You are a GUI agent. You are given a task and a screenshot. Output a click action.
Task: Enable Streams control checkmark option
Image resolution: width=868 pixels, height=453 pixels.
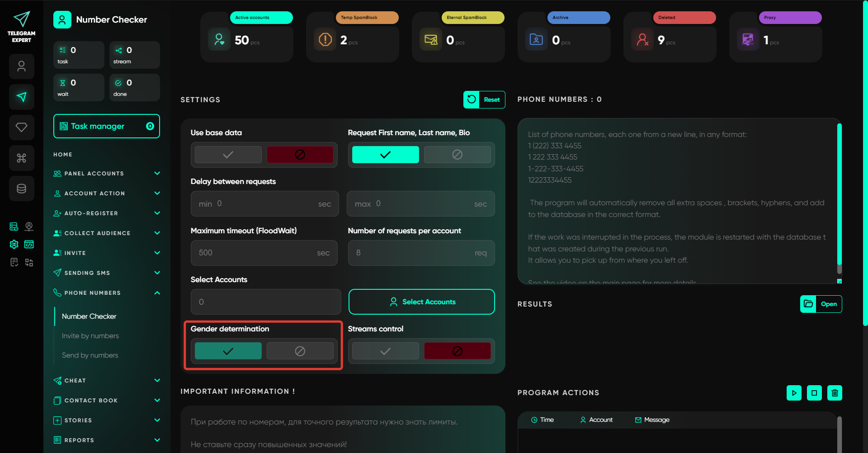pos(385,351)
